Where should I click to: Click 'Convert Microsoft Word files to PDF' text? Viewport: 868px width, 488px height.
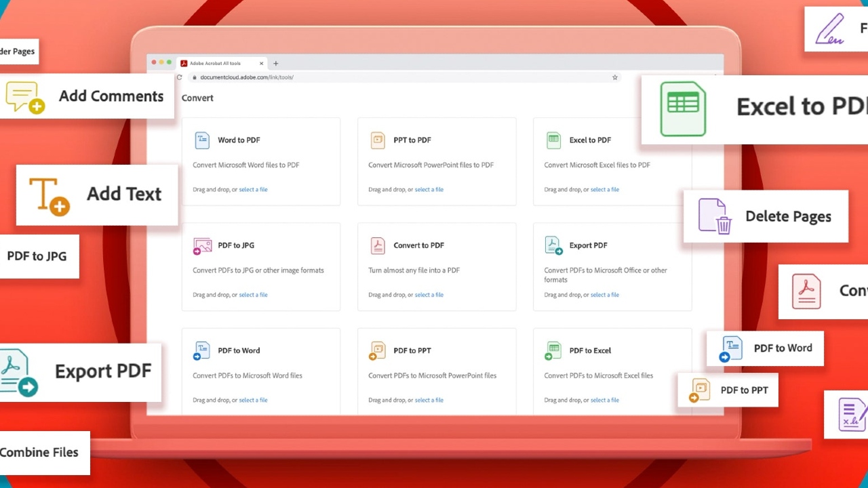pyautogui.click(x=246, y=165)
